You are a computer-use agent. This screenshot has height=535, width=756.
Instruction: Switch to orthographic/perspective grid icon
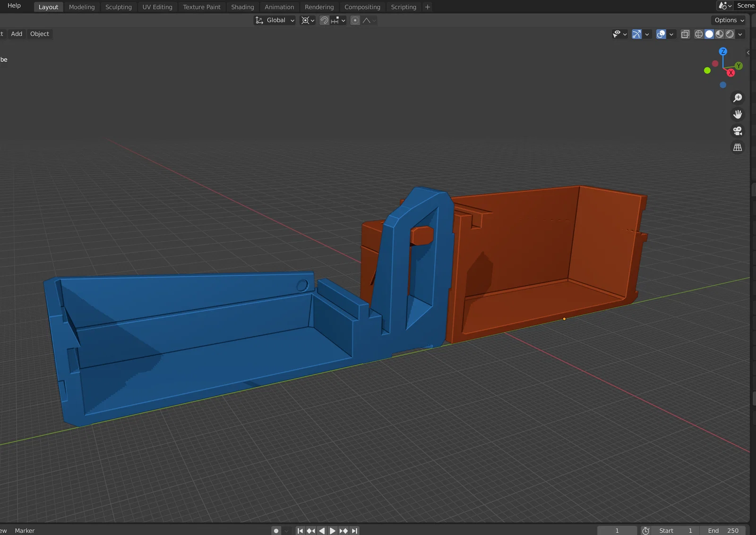point(737,147)
